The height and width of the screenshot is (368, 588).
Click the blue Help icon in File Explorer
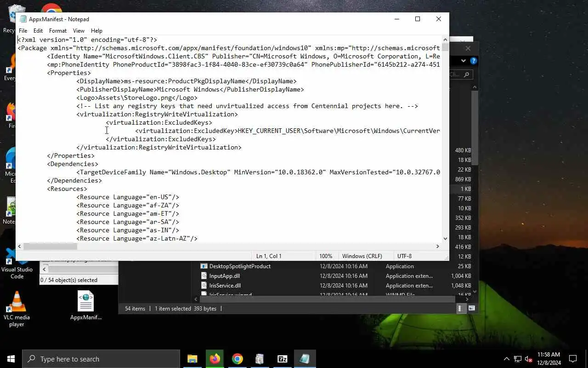[473, 61]
